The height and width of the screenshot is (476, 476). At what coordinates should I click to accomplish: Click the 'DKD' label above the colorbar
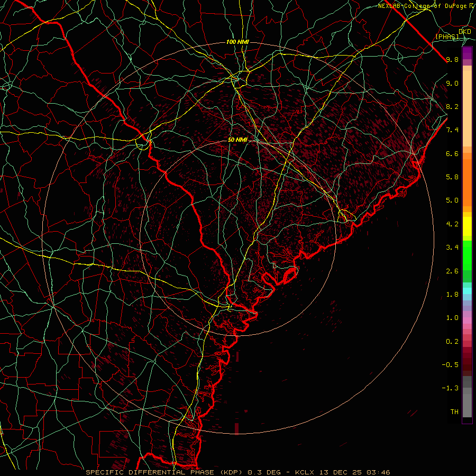coord(465,32)
